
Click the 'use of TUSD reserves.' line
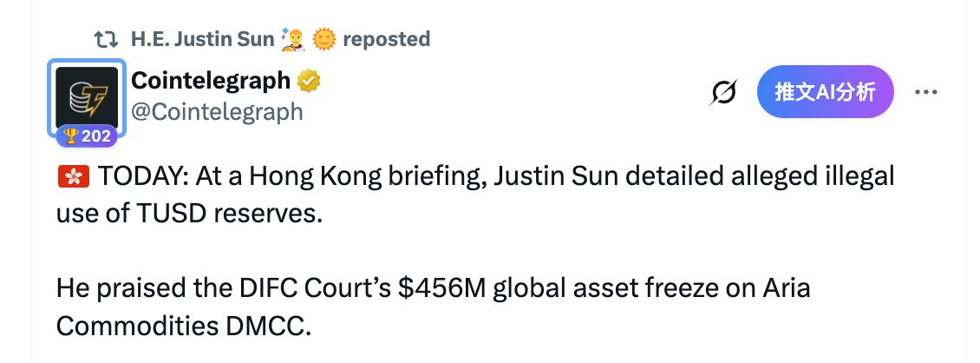[188, 212]
